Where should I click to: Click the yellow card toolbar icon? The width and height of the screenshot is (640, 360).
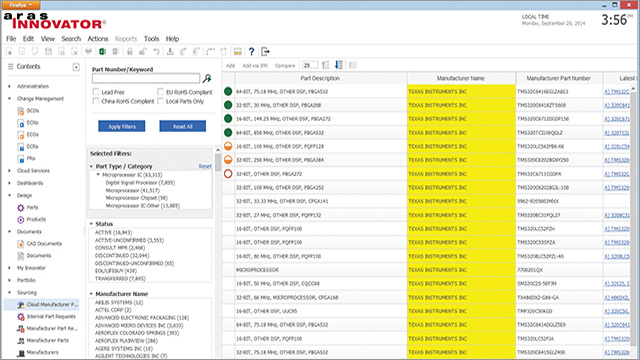pos(238,51)
